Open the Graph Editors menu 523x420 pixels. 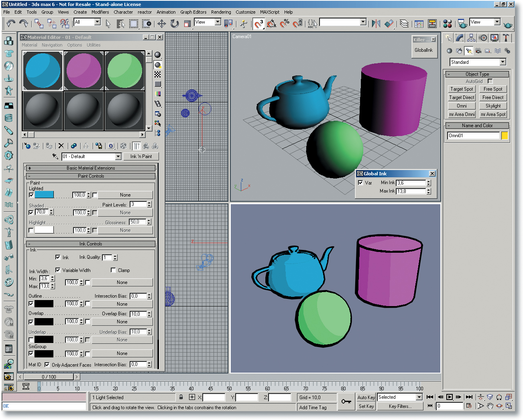[x=193, y=12]
